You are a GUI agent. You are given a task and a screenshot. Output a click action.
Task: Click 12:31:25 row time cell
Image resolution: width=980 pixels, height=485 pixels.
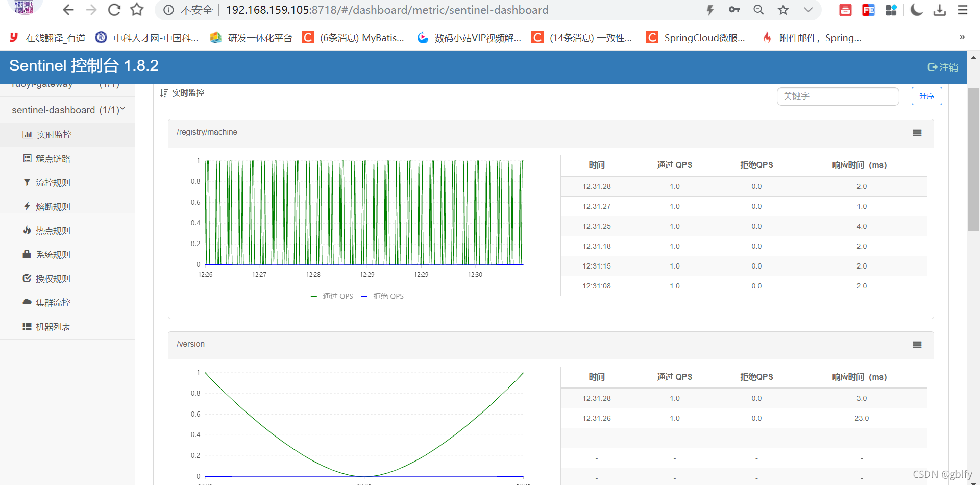[x=597, y=226]
